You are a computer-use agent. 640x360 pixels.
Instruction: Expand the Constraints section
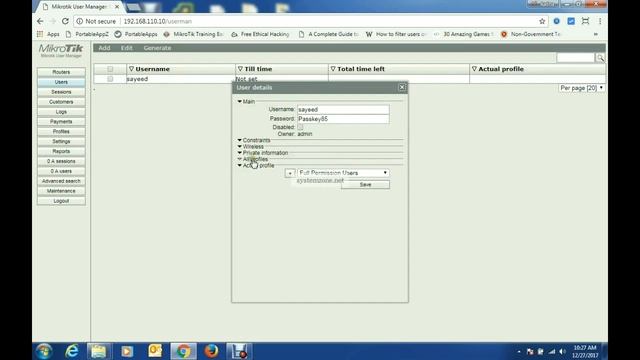pos(240,140)
